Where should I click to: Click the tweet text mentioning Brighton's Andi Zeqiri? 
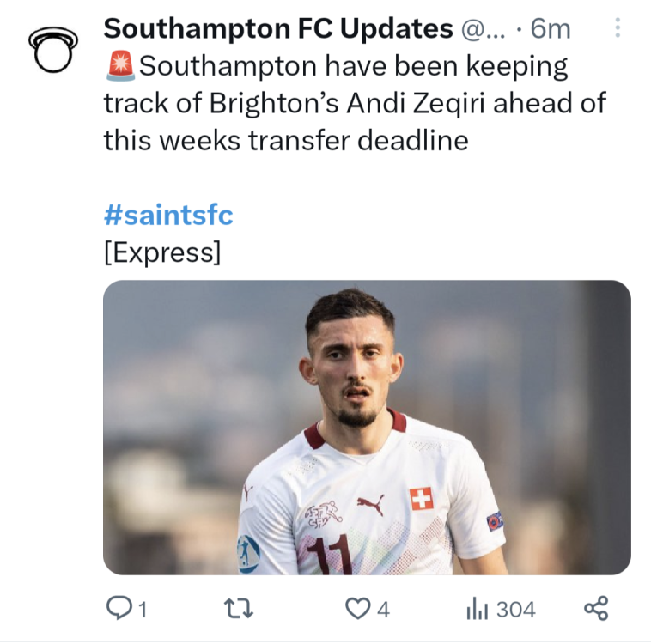(355, 103)
